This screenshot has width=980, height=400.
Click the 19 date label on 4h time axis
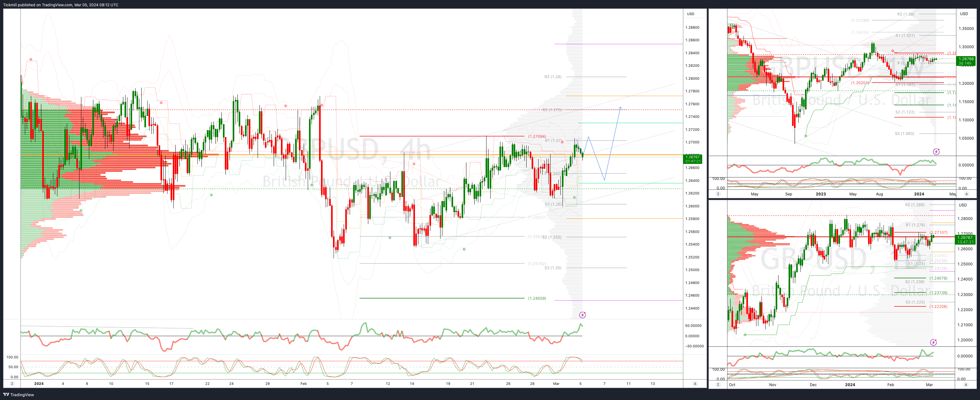[x=448, y=384]
